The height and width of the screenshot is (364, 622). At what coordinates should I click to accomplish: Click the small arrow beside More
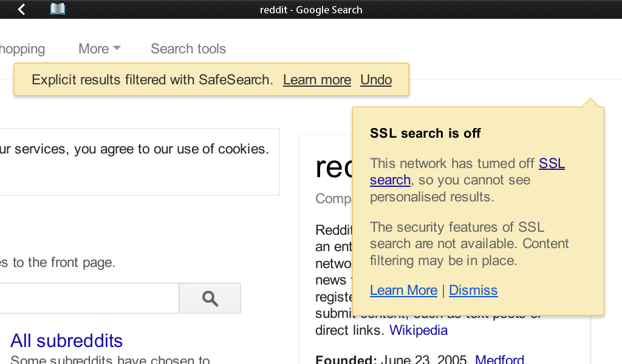(x=117, y=48)
